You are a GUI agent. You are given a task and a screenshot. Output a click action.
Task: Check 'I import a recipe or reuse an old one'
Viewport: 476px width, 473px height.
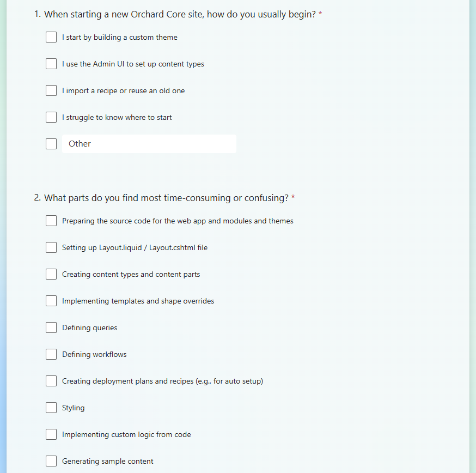(x=51, y=90)
